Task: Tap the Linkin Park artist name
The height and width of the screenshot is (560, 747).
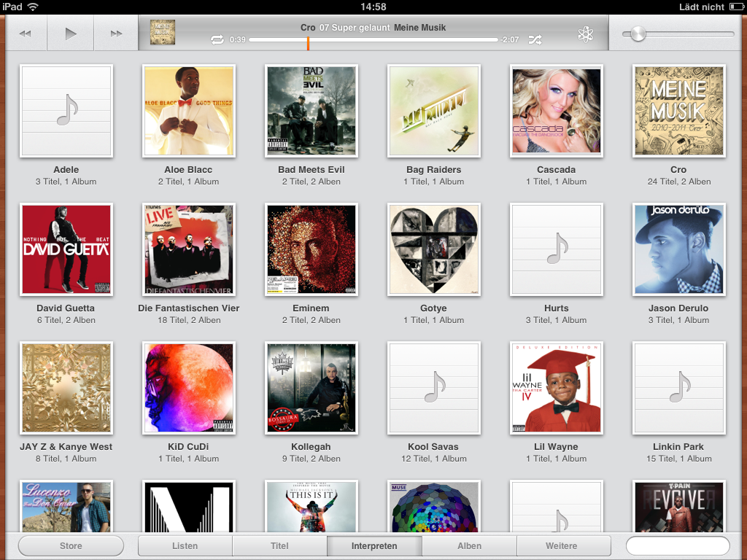Action: (678, 447)
